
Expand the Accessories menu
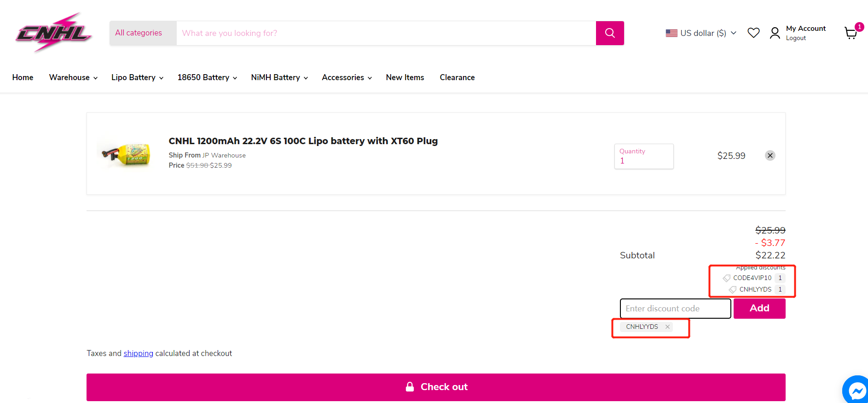347,77
